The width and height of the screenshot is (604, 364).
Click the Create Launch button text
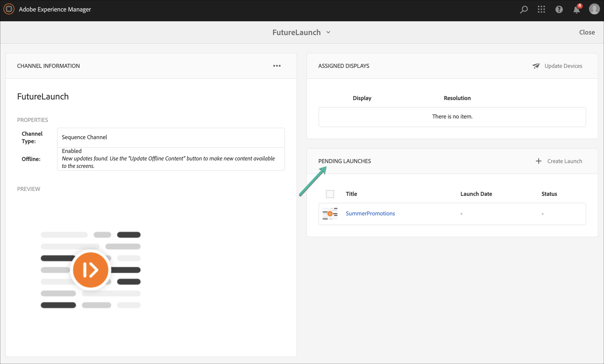tap(565, 161)
